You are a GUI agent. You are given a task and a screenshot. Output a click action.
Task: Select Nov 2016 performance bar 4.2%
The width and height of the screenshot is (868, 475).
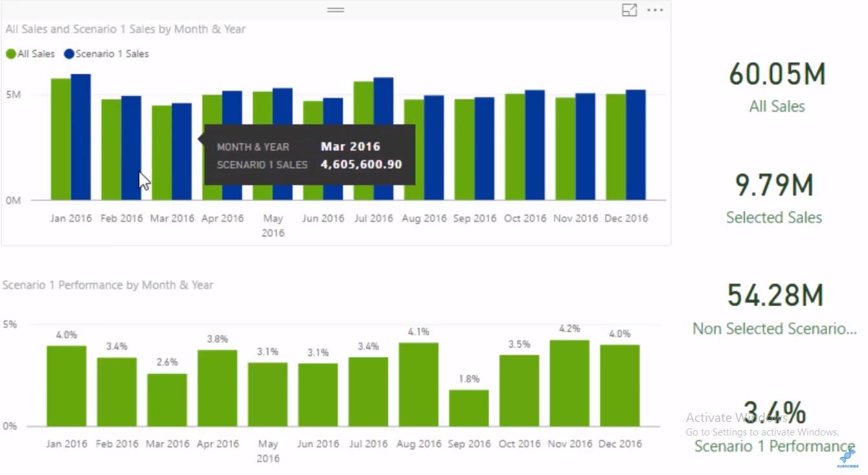(x=569, y=383)
